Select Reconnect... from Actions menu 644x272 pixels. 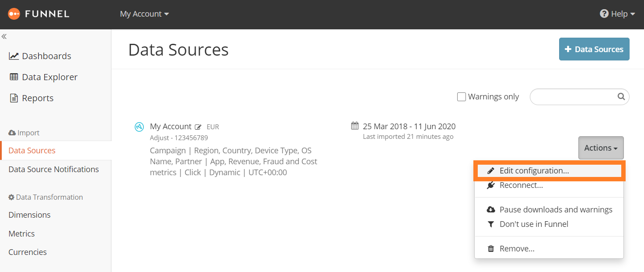[549, 185]
